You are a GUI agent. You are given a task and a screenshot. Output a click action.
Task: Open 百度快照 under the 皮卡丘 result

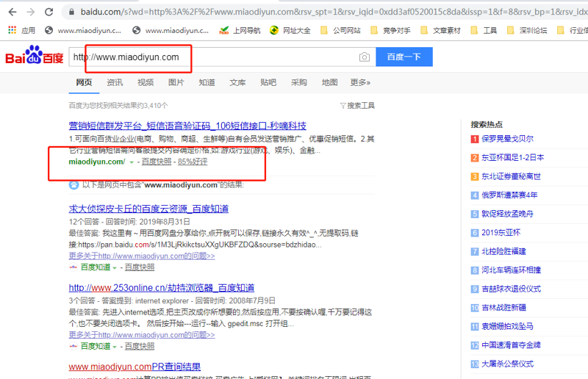[140, 267]
